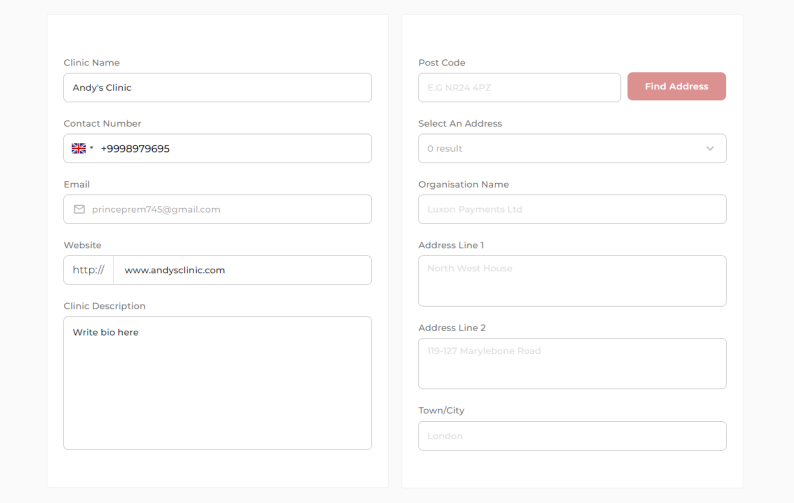
Task: Focus the Post Code input field
Action: pyautogui.click(x=519, y=87)
